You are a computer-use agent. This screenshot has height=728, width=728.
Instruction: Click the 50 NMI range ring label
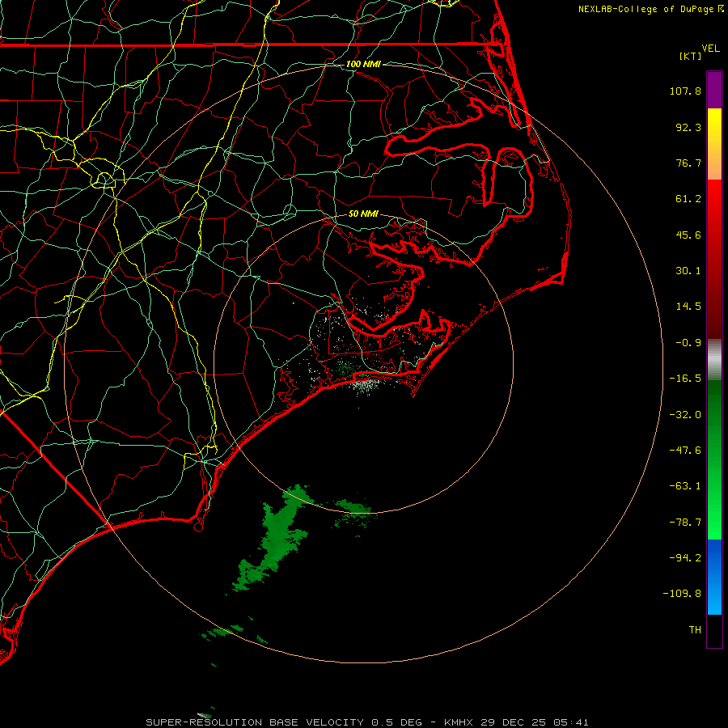[x=363, y=214]
